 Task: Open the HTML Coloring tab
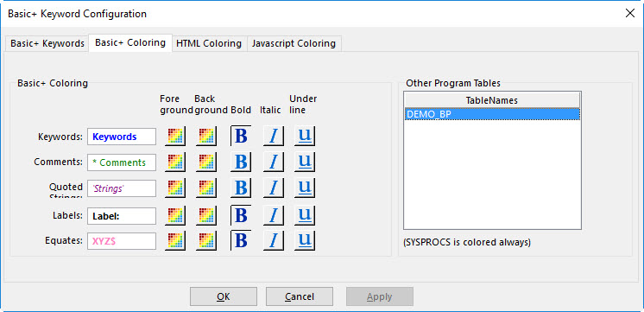(209, 43)
